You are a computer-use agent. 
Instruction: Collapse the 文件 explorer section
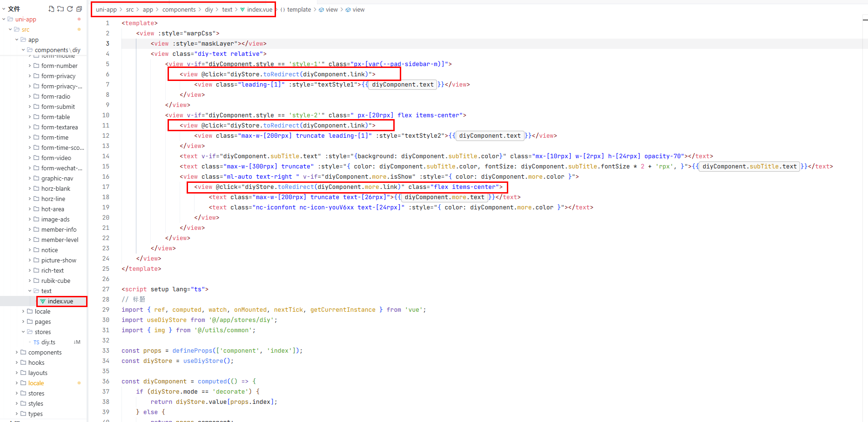[x=4, y=9]
